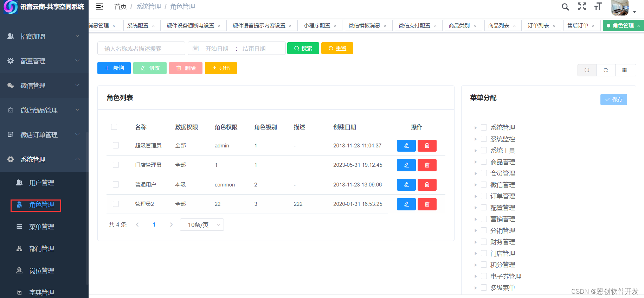Toggle search bar visibility icon button
Screen dimensions: 644x298
587,70
